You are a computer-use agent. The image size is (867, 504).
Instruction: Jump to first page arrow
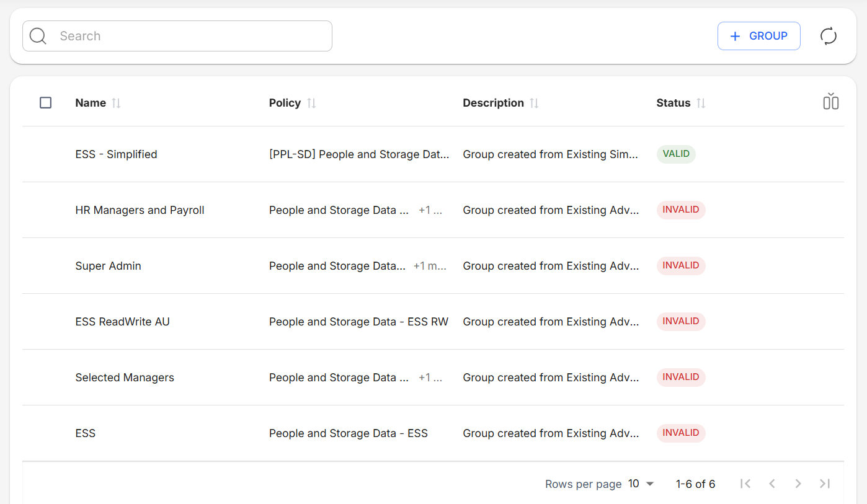pyautogui.click(x=745, y=484)
